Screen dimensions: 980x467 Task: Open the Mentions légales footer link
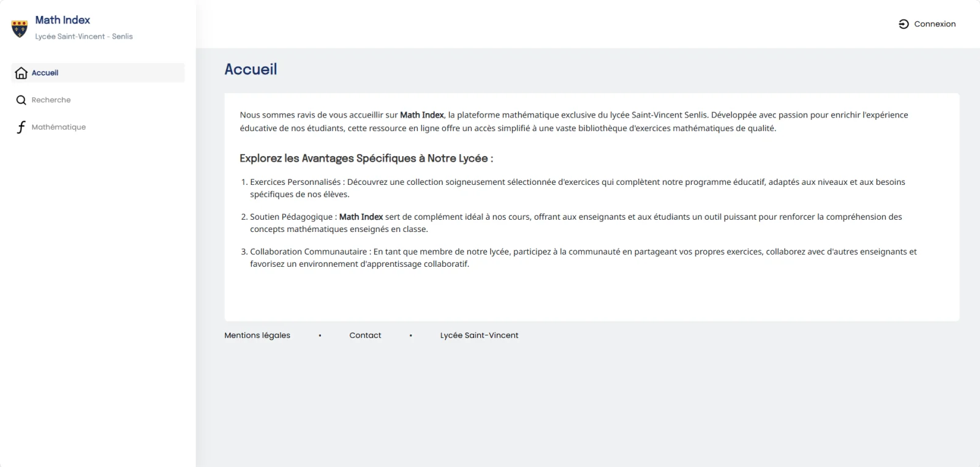click(257, 335)
